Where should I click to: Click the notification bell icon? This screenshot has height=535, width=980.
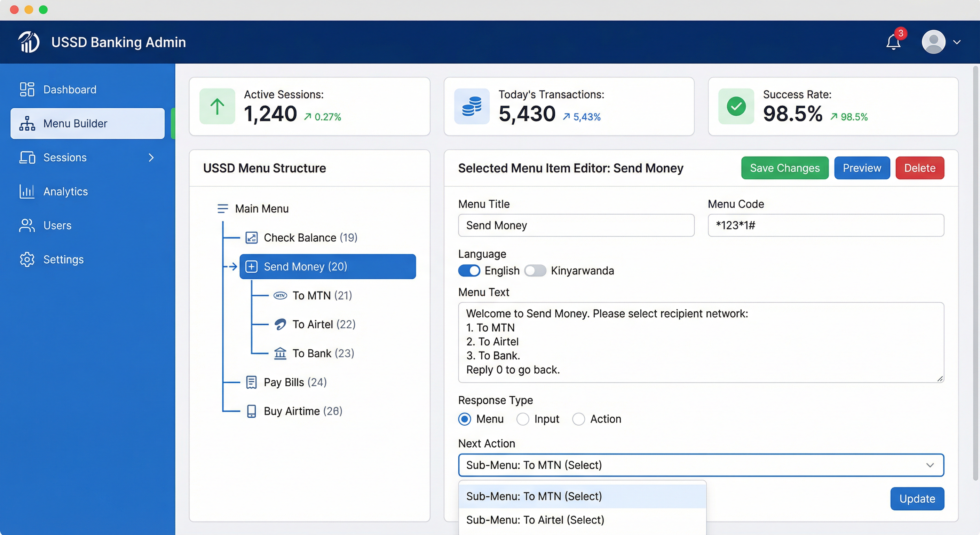(893, 42)
